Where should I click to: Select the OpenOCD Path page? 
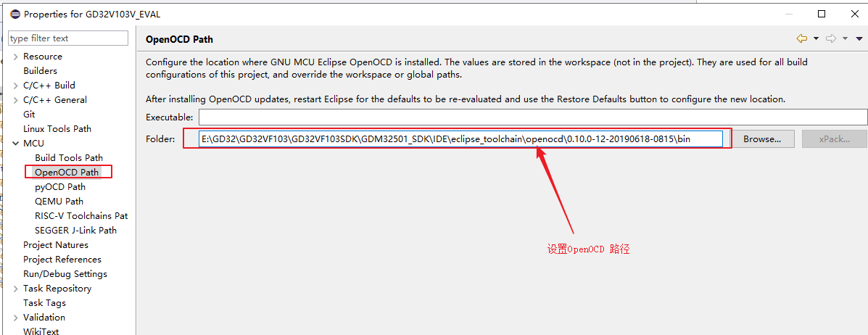(67, 173)
